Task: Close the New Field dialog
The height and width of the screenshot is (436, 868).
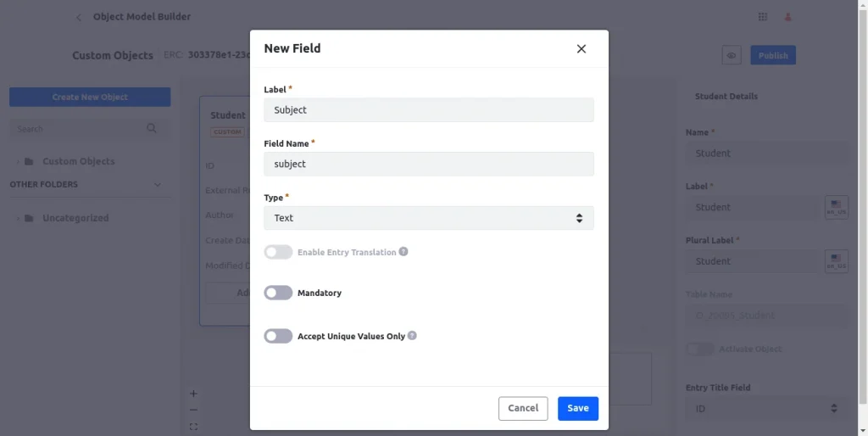Action: tap(581, 48)
